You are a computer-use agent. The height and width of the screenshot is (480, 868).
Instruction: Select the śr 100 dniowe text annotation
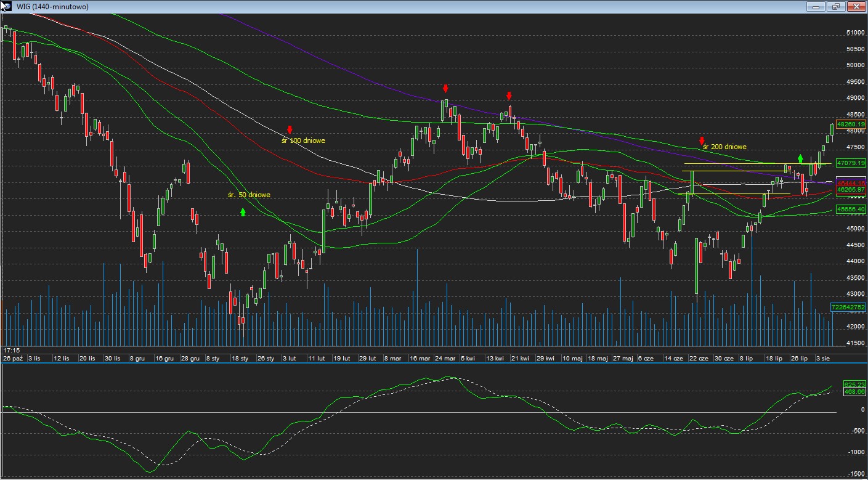coord(303,140)
